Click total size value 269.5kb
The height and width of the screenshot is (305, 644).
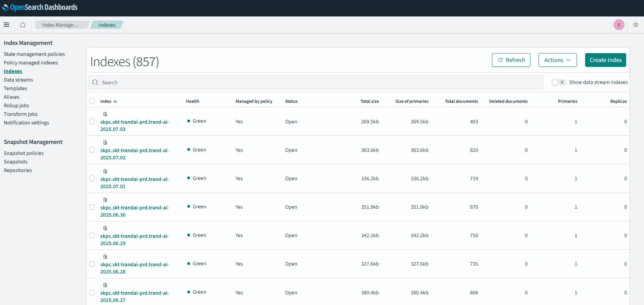370,122
